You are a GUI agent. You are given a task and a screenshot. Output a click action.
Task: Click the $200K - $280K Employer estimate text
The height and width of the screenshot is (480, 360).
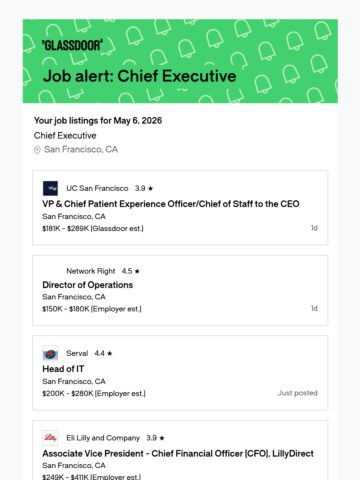tap(94, 394)
